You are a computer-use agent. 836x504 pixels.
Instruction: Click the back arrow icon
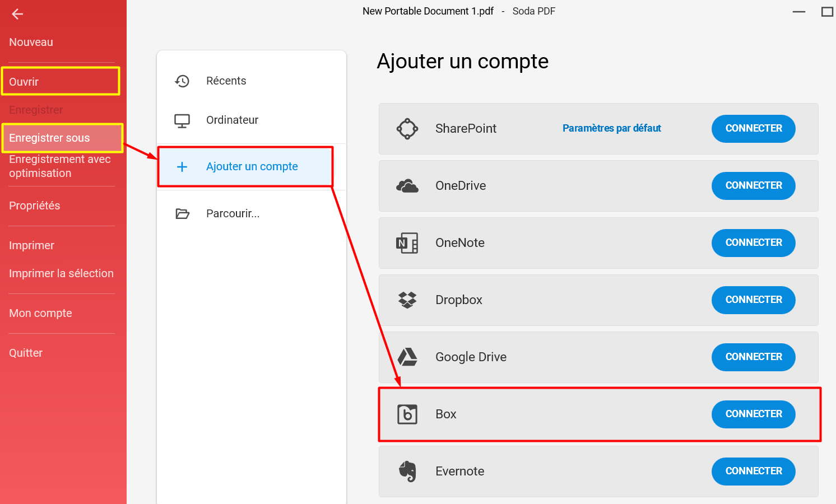click(17, 14)
